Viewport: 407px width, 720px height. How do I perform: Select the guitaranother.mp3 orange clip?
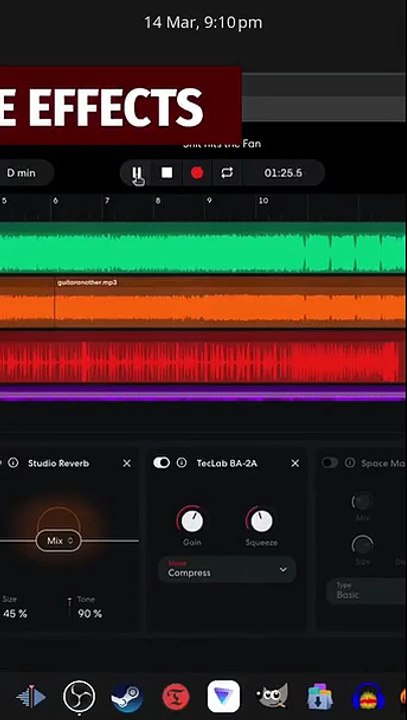click(x=230, y=303)
